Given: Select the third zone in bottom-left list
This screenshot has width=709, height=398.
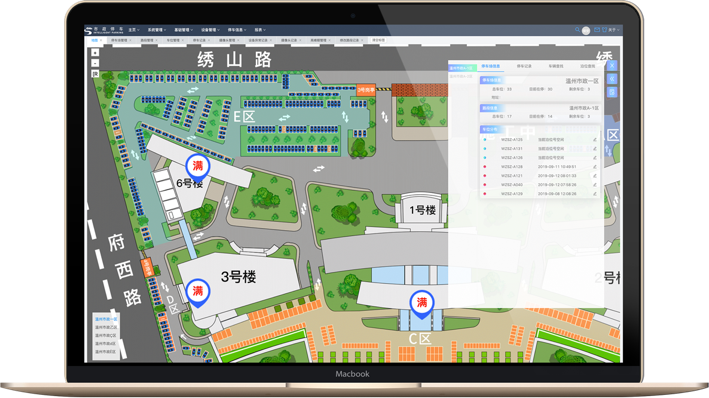Looking at the screenshot, I should pyautogui.click(x=106, y=336).
